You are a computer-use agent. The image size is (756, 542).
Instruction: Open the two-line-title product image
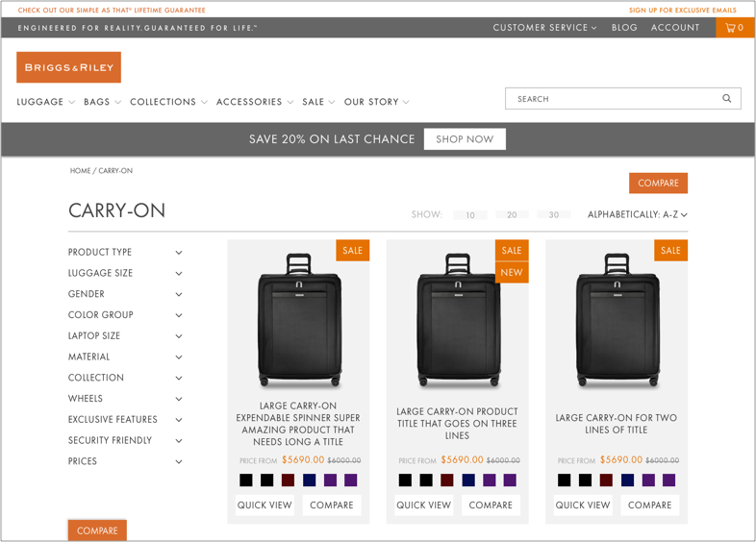click(617, 319)
